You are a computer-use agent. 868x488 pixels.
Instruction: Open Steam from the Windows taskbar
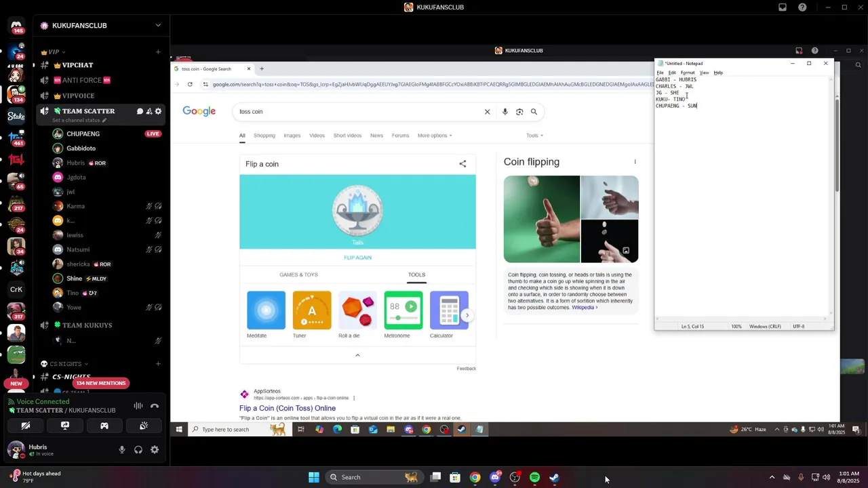[x=554, y=477]
